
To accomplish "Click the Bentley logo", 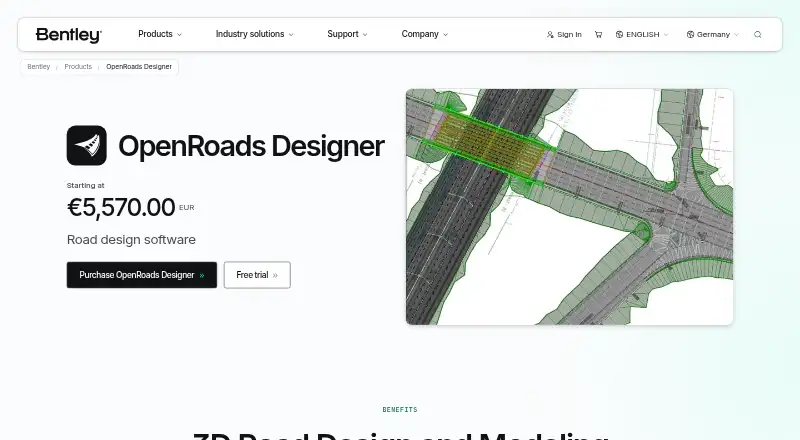I will [x=69, y=35].
